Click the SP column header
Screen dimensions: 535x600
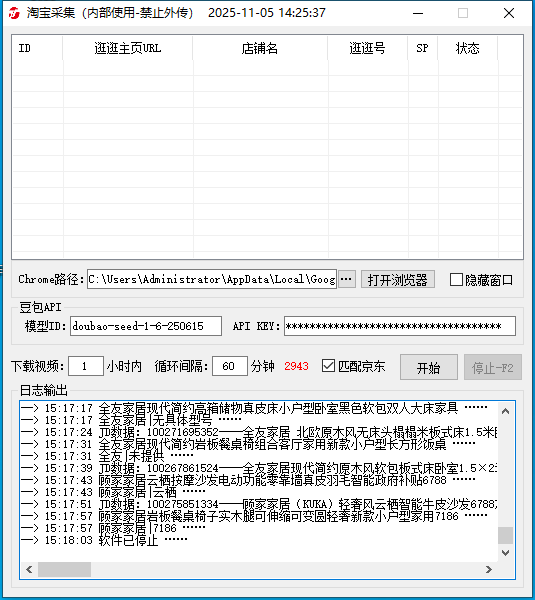pos(422,48)
